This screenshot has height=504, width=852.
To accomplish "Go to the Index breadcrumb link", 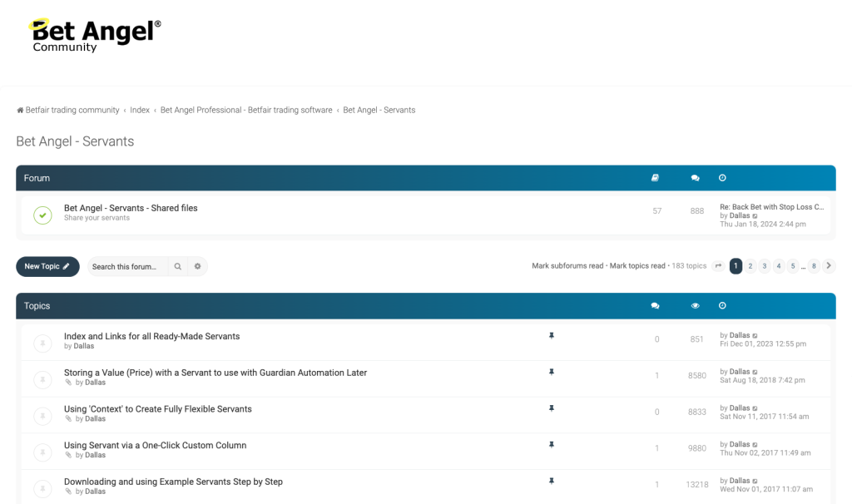I will (140, 110).
